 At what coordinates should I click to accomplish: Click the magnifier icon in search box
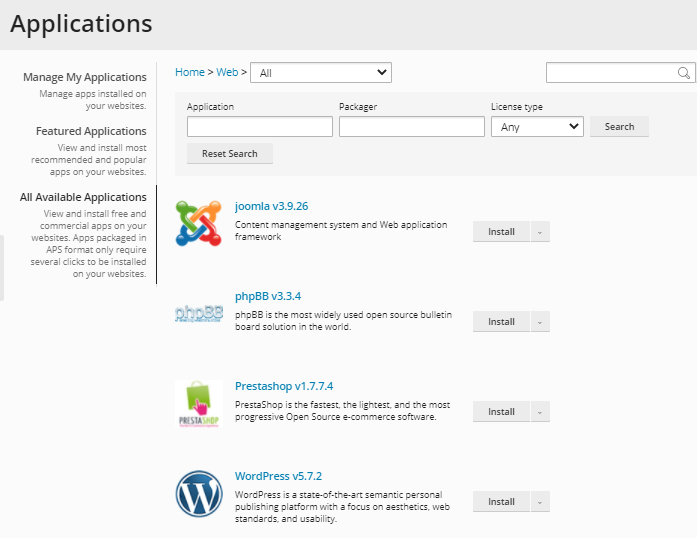[684, 73]
